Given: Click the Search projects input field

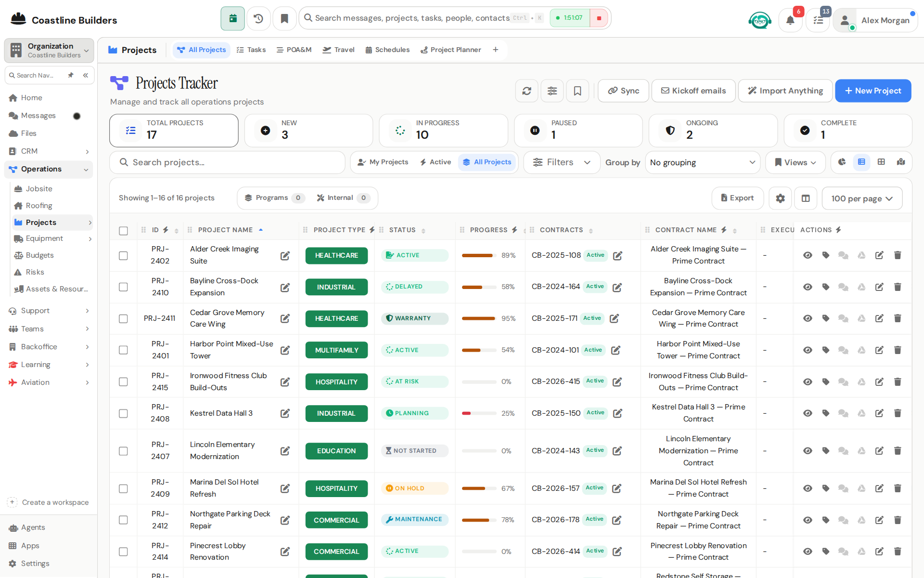Looking at the screenshot, I should pyautogui.click(x=227, y=163).
